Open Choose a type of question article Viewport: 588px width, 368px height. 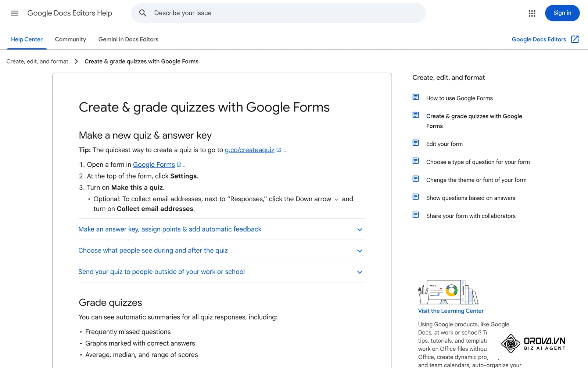[x=478, y=162]
